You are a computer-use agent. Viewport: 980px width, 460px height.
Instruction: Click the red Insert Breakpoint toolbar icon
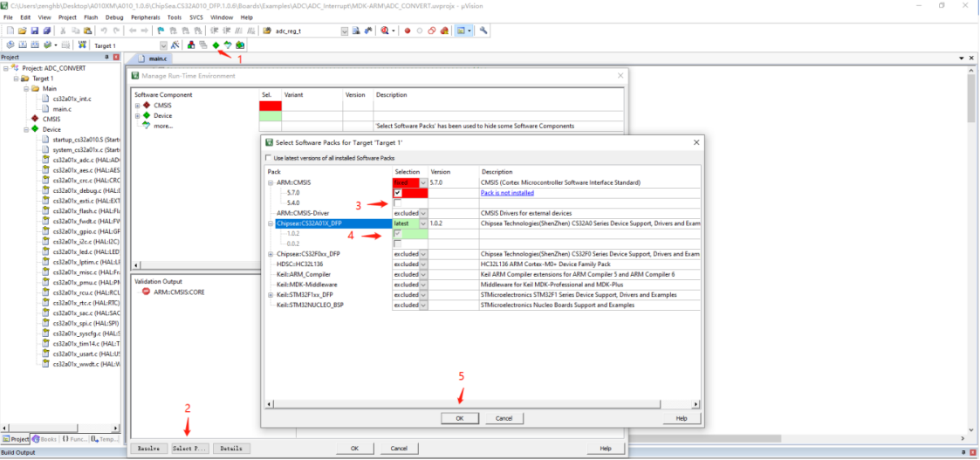click(x=407, y=31)
